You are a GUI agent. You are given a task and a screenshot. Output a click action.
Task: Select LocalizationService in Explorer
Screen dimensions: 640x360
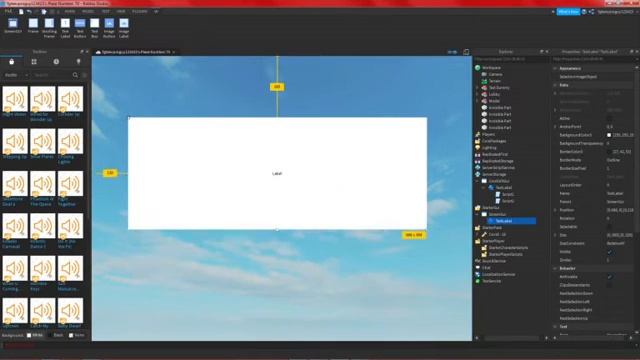[x=498, y=274]
